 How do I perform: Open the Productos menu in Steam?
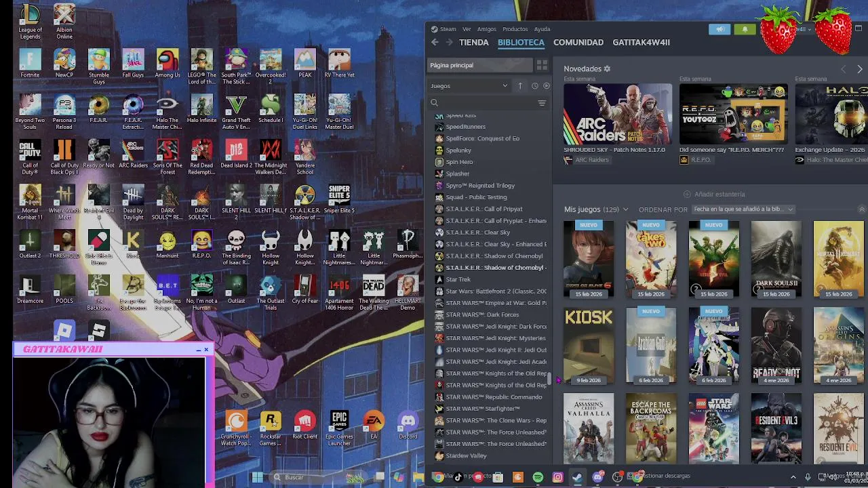515,29
